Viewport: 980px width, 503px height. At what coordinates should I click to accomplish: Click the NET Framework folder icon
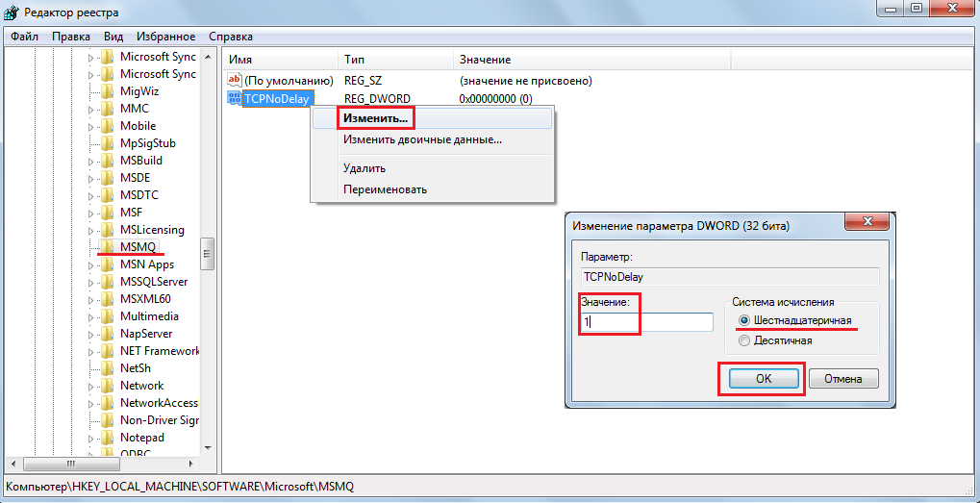tap(108, 350)
